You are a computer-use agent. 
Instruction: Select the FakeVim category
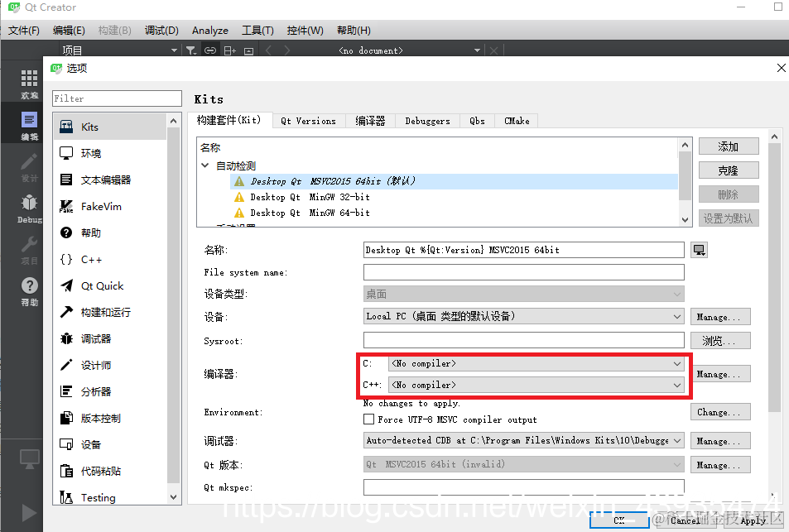[109, 206]
